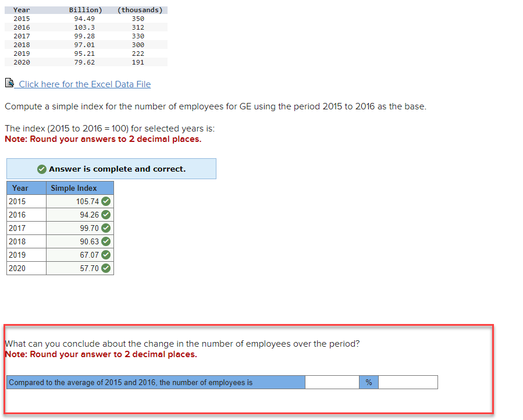Click the Answer is complete and correct banner
The height and width of the screenshot is (420, 523).
click(x=111, y=169)
